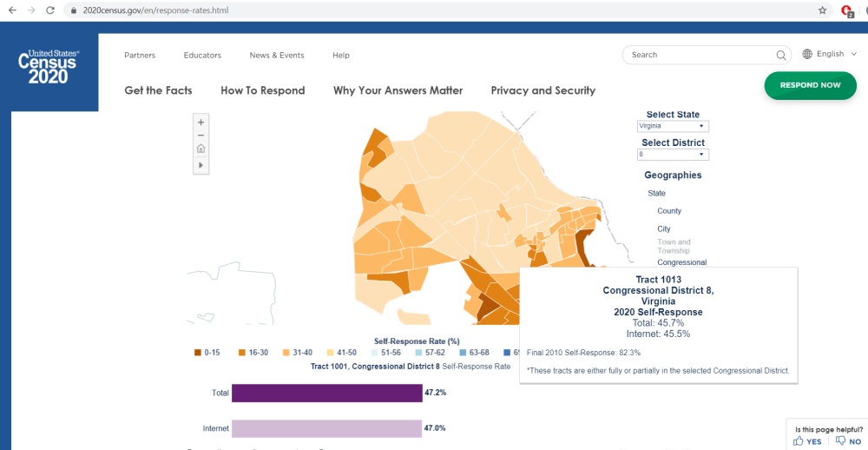This screenshot has width=868, height=450.
Task: Click the search magnifier icon
Action: [x=781, y=55]
